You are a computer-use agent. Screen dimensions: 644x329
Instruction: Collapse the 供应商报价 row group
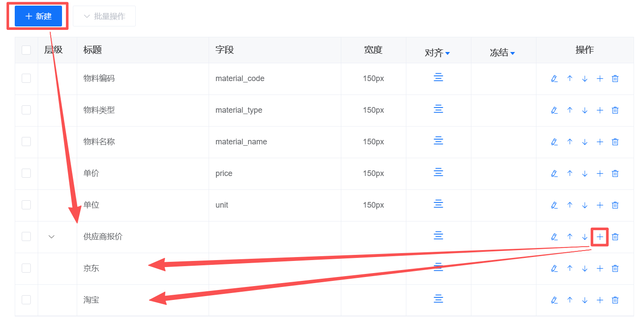(52, 237)
